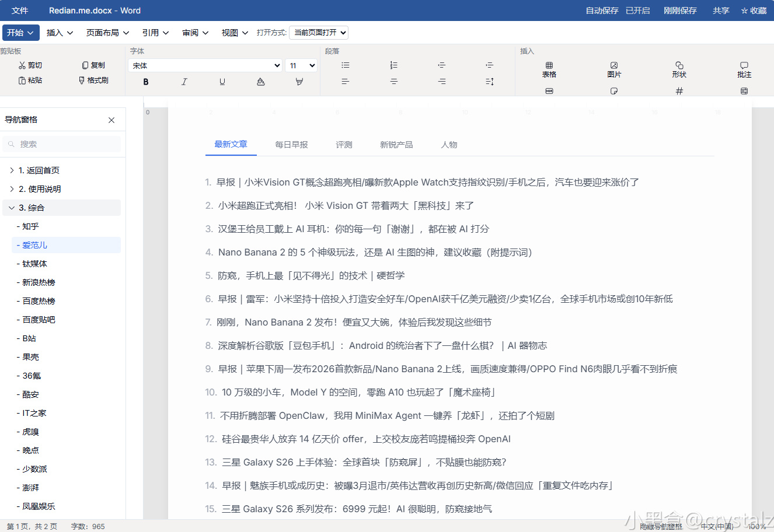Apply a numbered list

(x=394, y=65)
